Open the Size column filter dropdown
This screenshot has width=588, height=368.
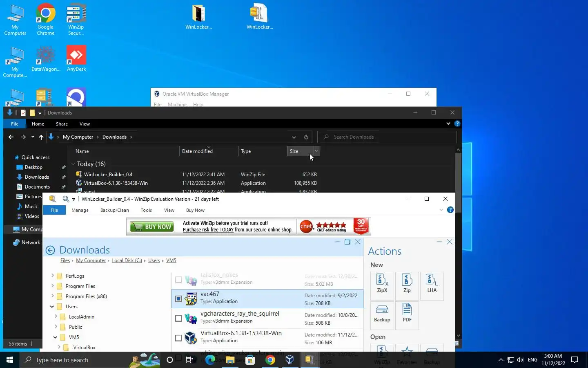316,151
